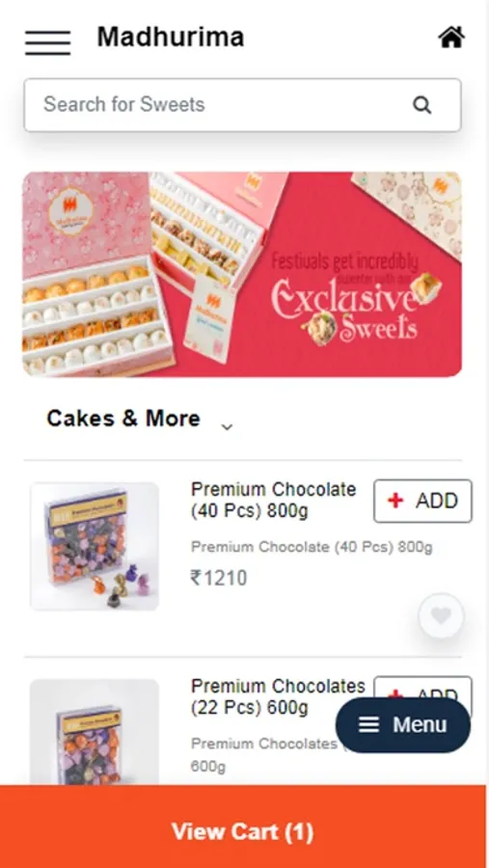The width and height of the screenshot is (489, 868).
Task: Favorite Premium Chocolate 40 Pcs with heart
Action: [441, 615]
